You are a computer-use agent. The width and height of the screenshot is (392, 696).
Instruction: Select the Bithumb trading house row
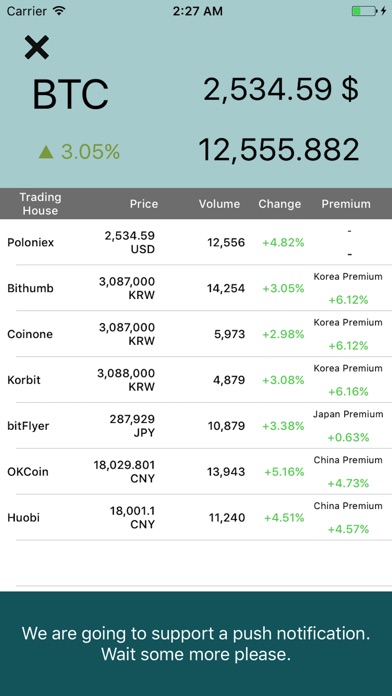(x=196, y=288)
